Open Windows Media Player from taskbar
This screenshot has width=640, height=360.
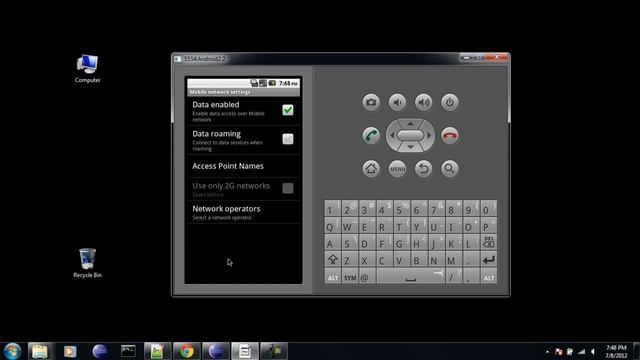coord(70,351)
